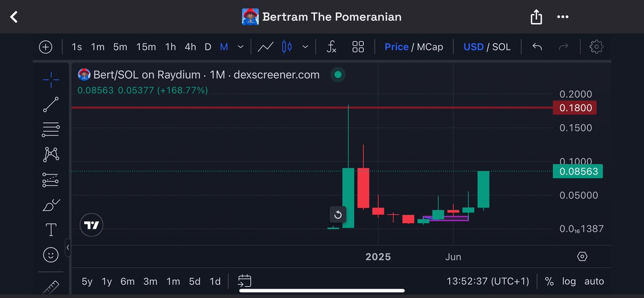Image resolution: width=644 pixels, height=298 pixels.
Task: Select the brush drawing tool
Action: point(51,205)
